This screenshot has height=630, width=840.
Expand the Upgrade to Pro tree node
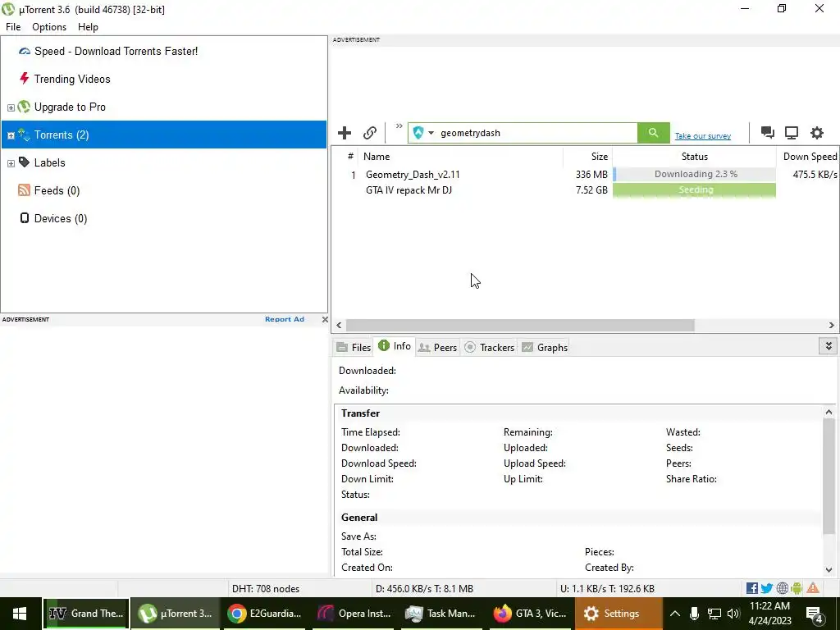11,107
